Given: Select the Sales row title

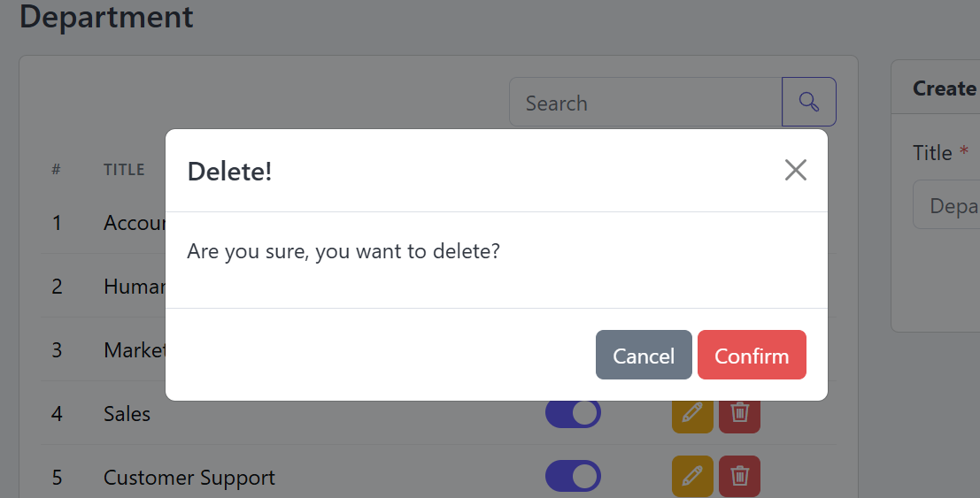Looking at the screenshot, I should [127, 414].
